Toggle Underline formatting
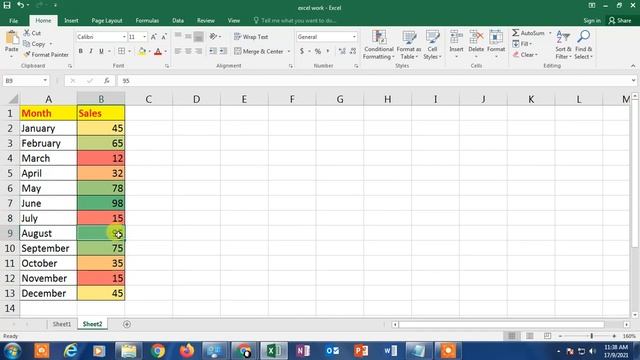 point(101,51)
